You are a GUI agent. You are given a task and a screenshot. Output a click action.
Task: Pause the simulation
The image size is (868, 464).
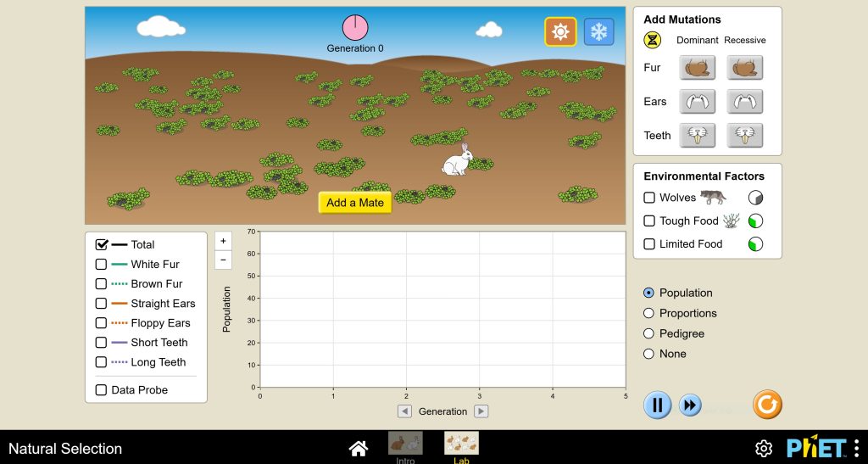[657, 405]
